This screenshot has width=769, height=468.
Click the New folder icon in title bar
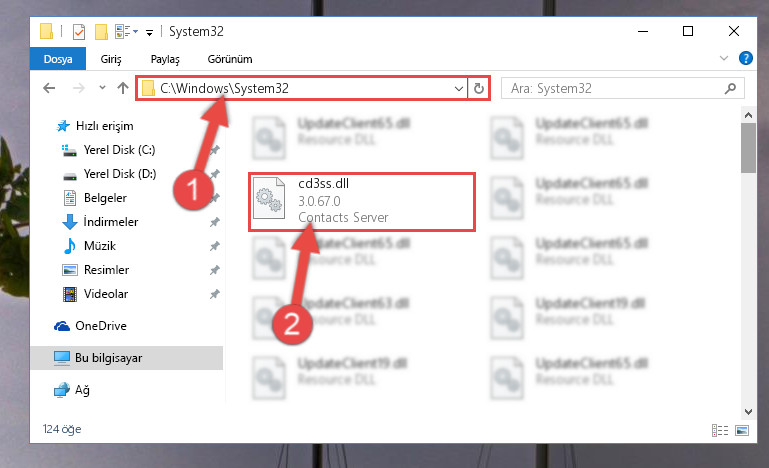coord(101,32)
